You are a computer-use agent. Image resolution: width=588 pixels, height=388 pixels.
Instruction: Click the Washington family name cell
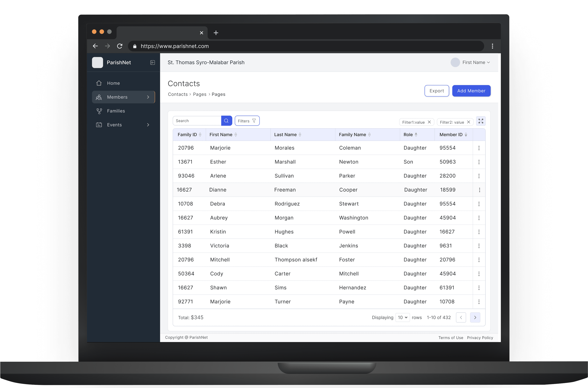(354, 218)
